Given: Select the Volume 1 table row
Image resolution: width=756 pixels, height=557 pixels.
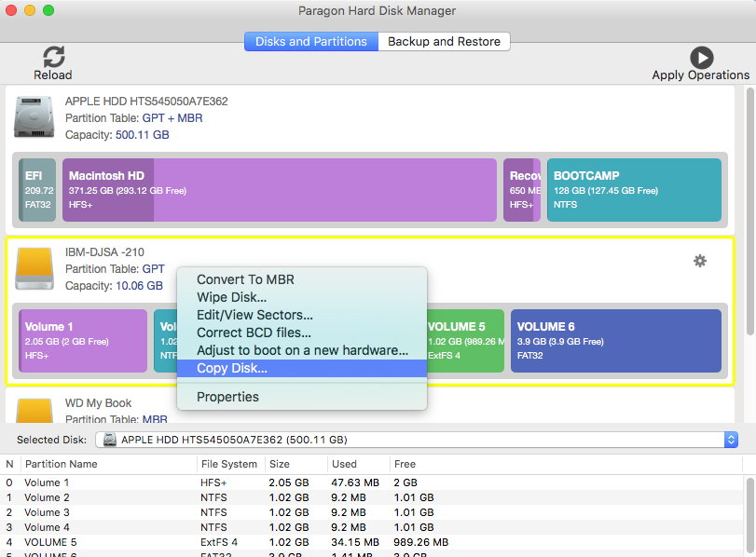Looking at the screenshot, I should [x=371, y=482].
